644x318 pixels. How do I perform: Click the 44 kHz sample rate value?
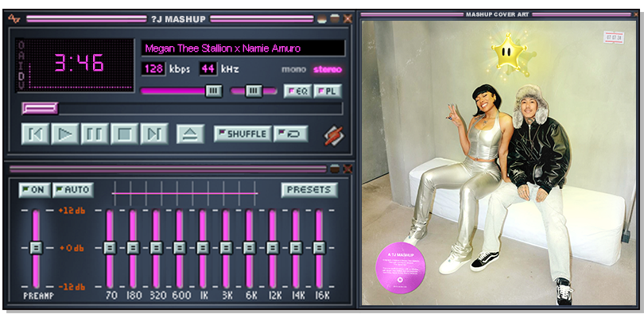208,69
